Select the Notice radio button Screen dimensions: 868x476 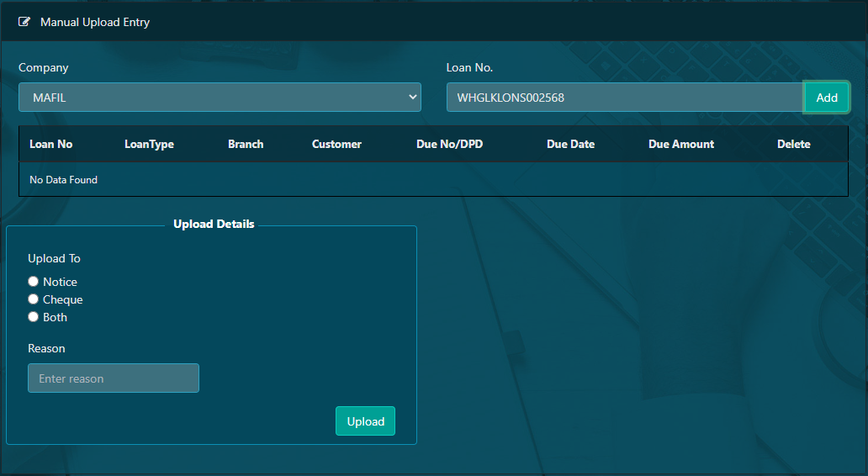coord(33,281)
